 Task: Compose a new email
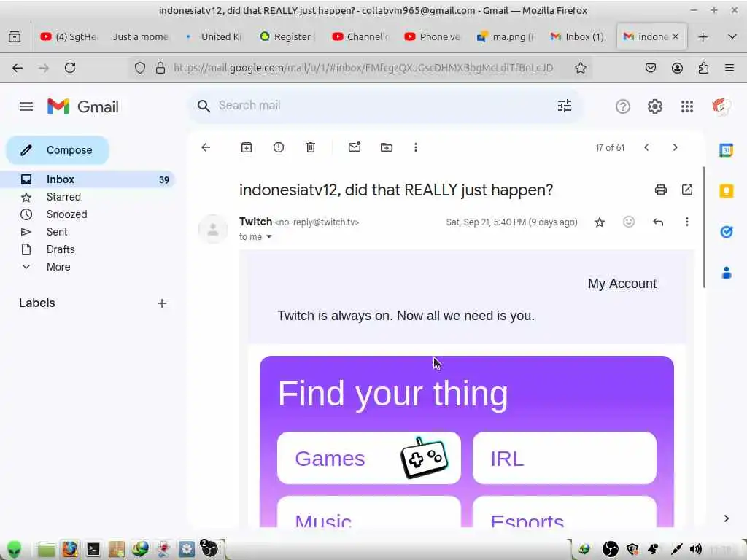click(x=58, y=150)
